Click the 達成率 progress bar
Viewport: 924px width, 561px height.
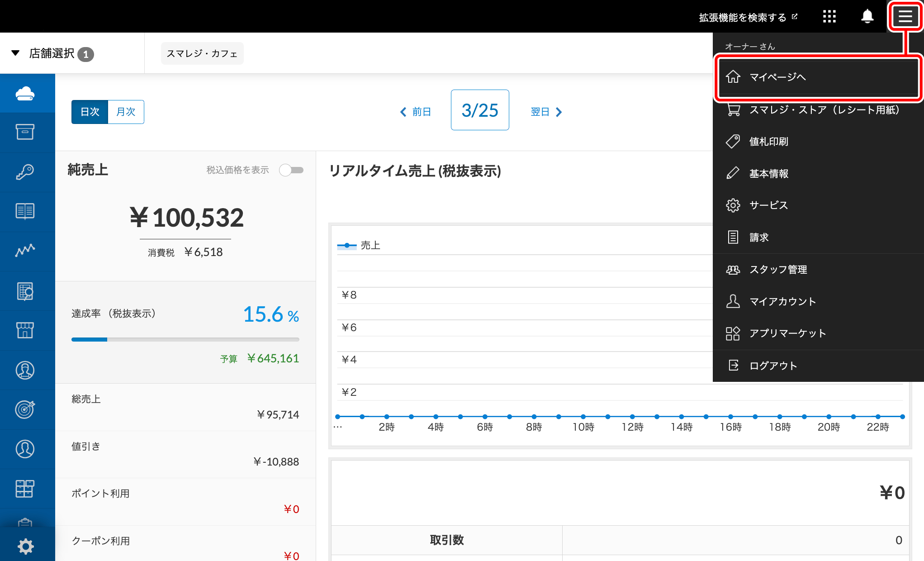(185, 339)
